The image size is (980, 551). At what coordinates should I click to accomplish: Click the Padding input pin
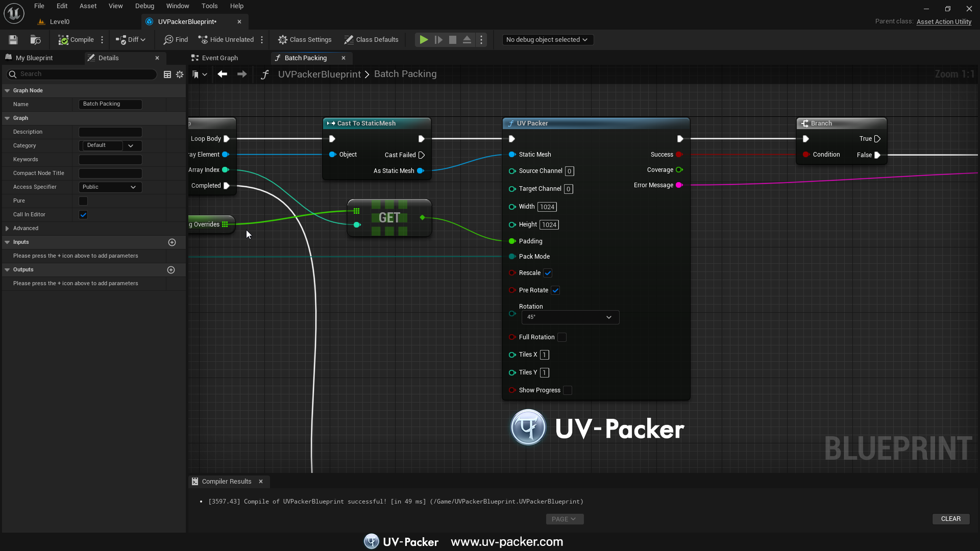tap(512, 241)
